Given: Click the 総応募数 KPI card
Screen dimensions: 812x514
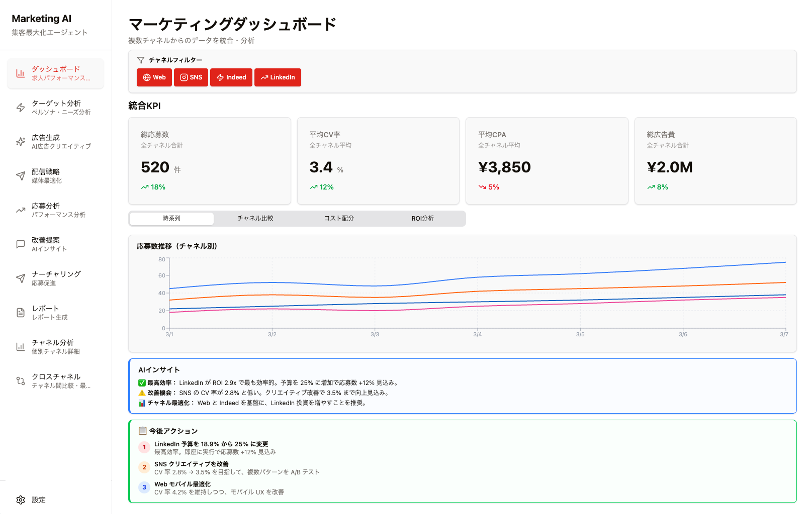Looking at the screenshot, I should 209,161.
